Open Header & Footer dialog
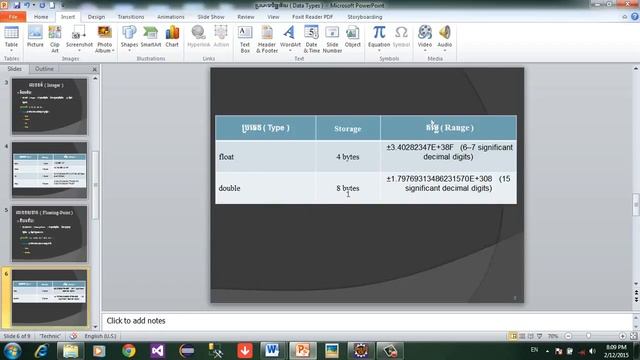This screenshot has height=360, width=640. (x=267, y=38)
